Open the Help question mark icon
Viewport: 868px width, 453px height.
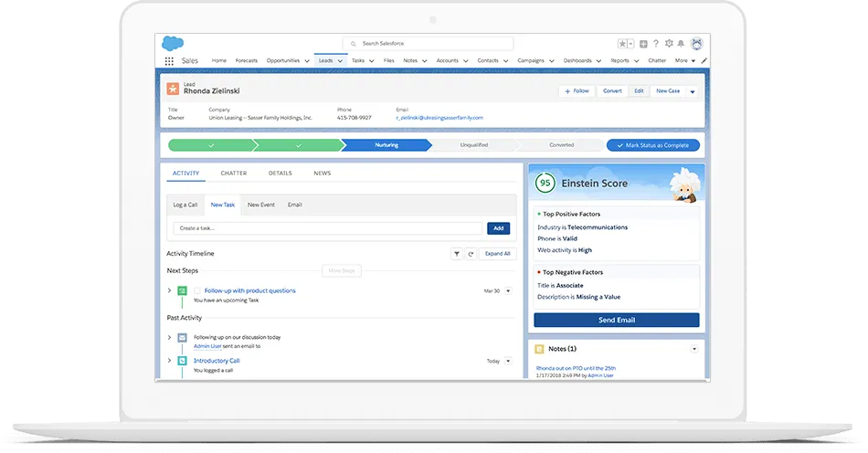[656, 43]
